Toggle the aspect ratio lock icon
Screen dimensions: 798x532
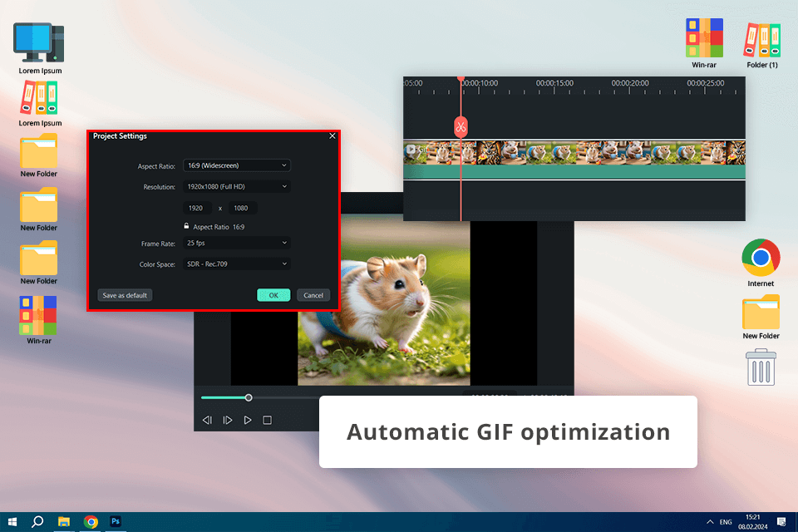coord(186,226)
